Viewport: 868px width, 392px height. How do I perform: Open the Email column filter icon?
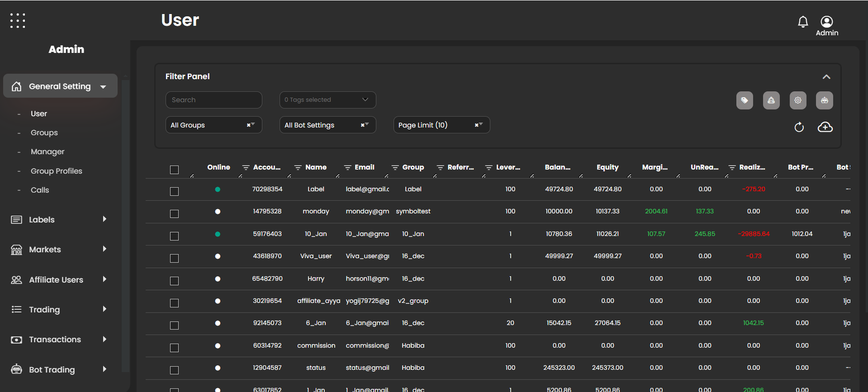[x=348, y=168]
